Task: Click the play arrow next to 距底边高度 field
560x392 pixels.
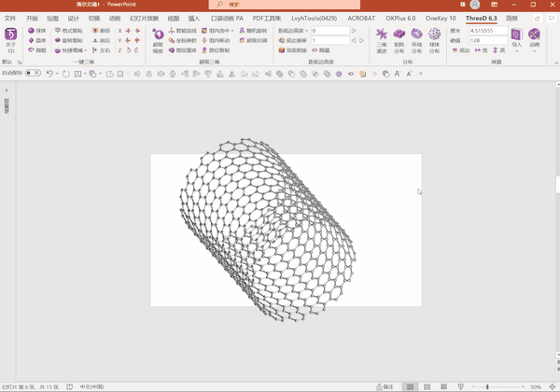Action: point(354,31)
